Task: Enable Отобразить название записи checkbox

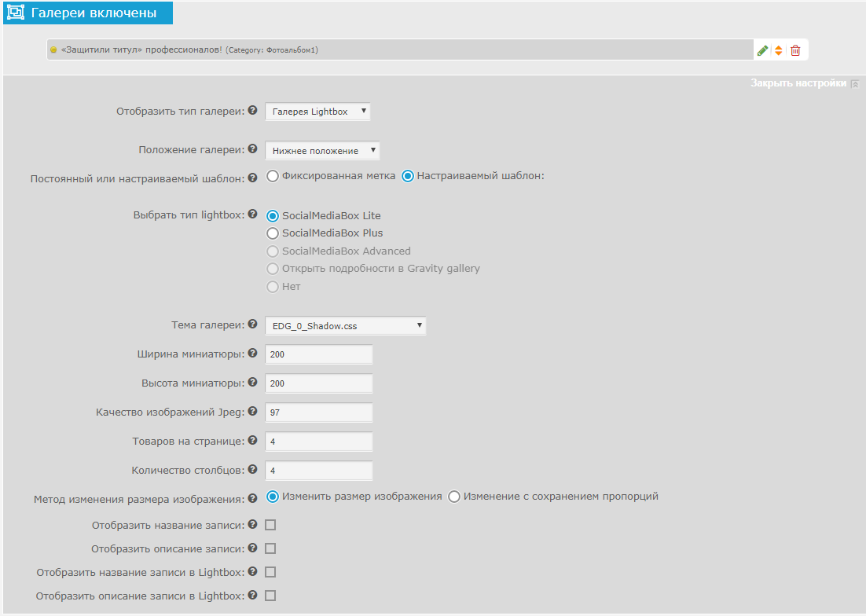Action: (270, 525)
